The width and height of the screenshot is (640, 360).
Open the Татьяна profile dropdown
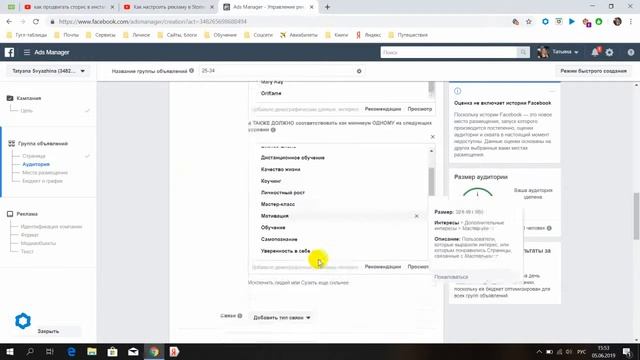click(558, 52)
